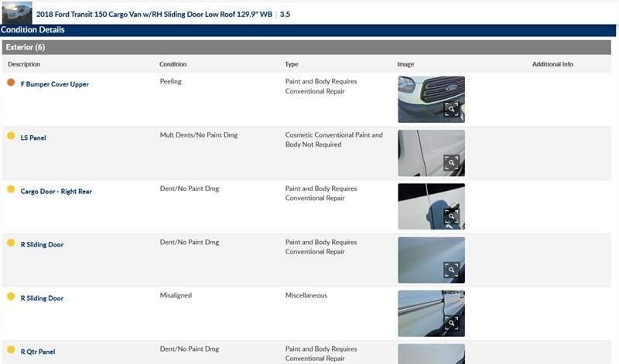This screenshot has width=619, height=364.
Task: Open Cargo Door - Right Rear details
Action: click(x=56, y=191)
